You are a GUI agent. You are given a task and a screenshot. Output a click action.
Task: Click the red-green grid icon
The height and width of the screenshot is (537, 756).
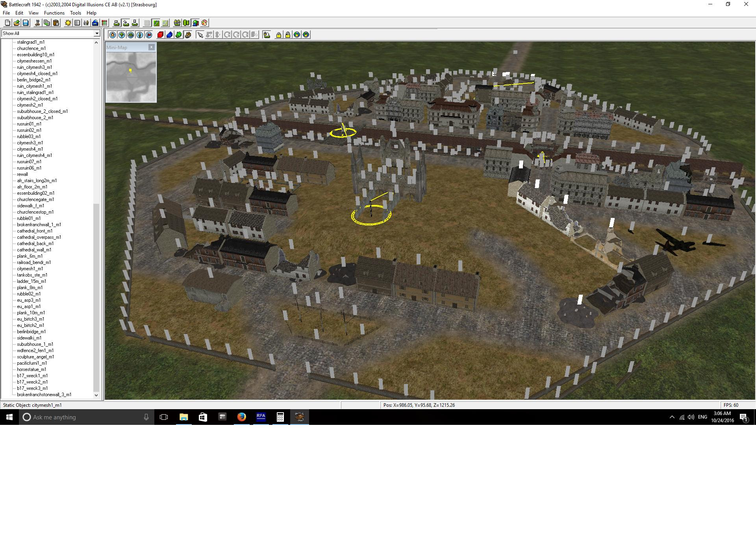(x=104, y=23)
